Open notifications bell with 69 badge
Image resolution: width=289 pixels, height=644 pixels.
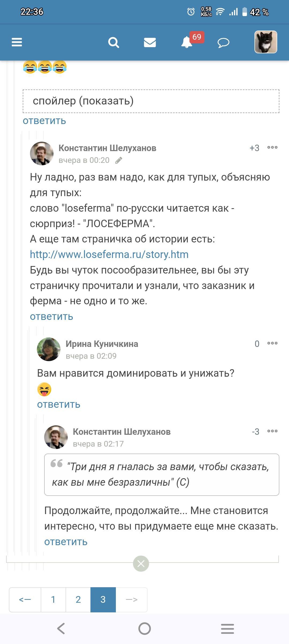(187, 42)
